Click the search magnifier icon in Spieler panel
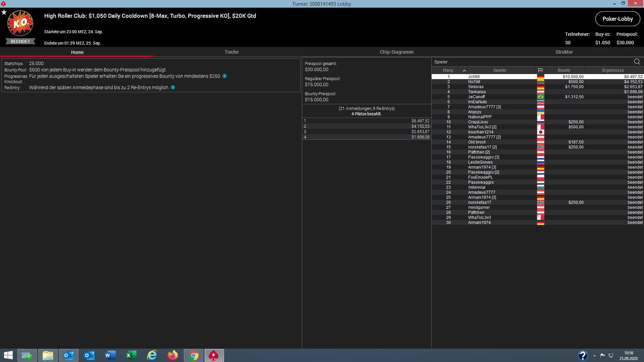Screen dimensions: 644x362 pos(637,62)
